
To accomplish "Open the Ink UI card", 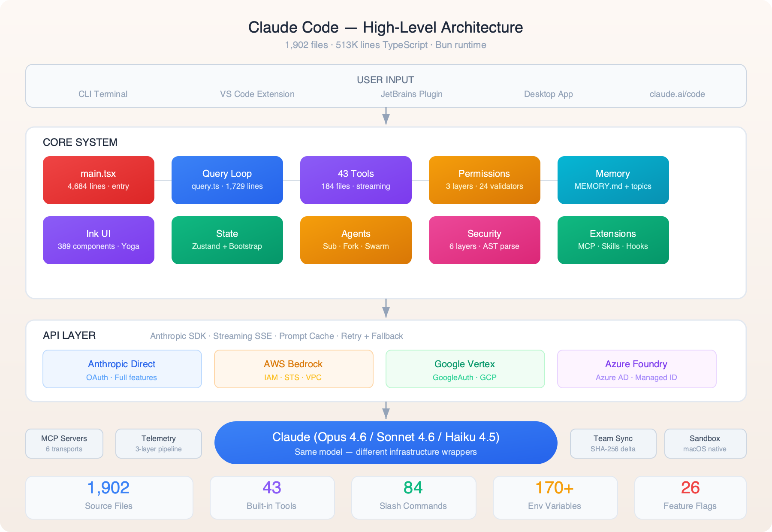I will [x=98, y=240].
